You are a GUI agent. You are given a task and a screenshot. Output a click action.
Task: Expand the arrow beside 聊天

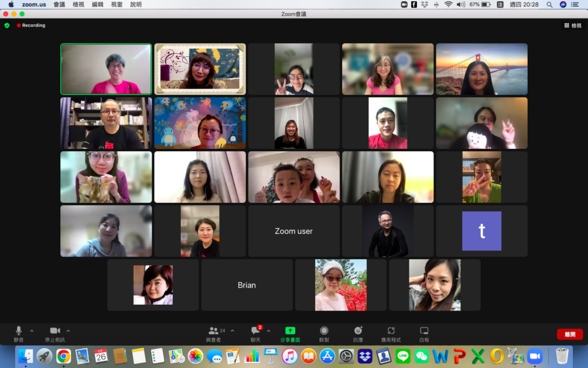(269, 331)
